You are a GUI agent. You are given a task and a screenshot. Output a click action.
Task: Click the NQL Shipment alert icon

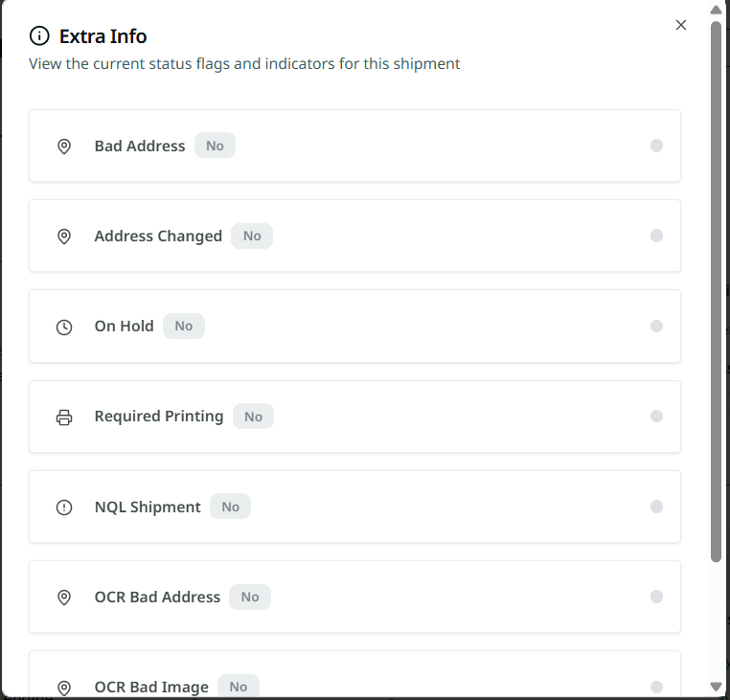click(x=64, y=507)
